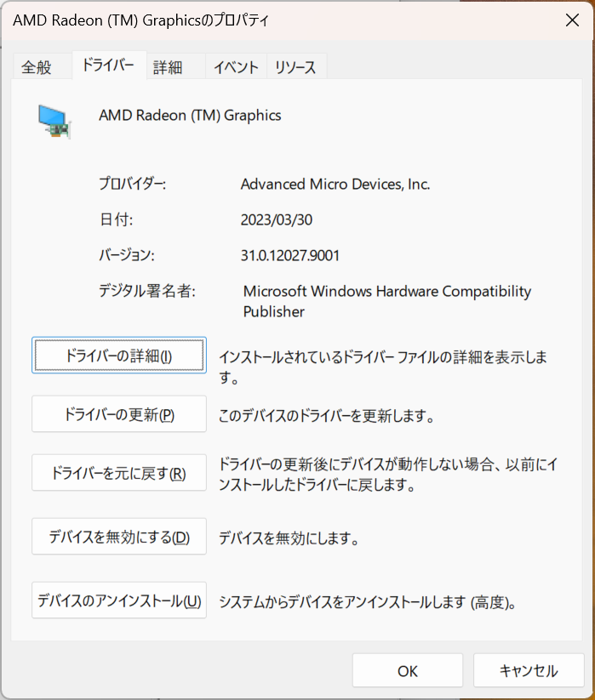595x700 pixels.
Task: Click the display adapter device icon
Action: pos(54,121)
